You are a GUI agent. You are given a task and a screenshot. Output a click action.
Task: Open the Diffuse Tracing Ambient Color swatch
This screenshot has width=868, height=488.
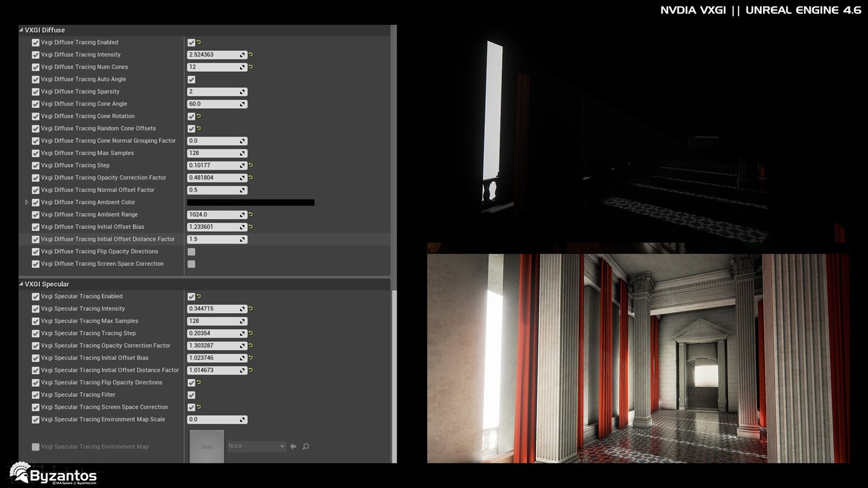(x=251, y=202)
